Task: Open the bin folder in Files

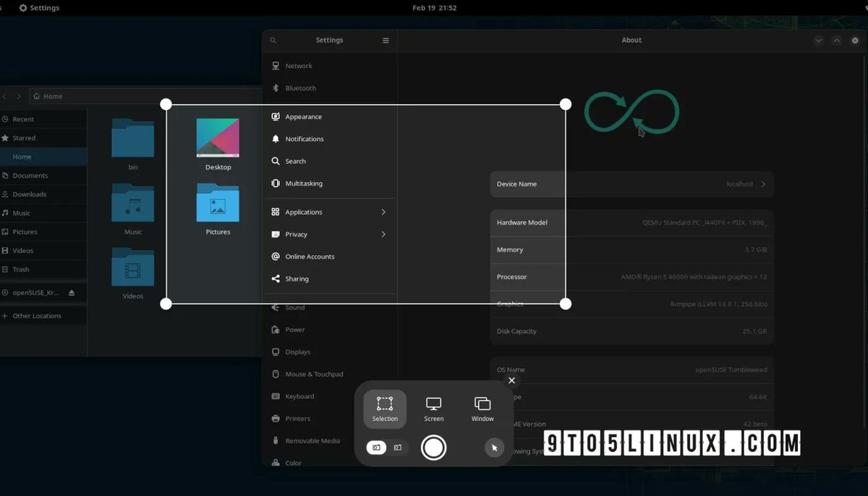Action: tap(133, 144)
